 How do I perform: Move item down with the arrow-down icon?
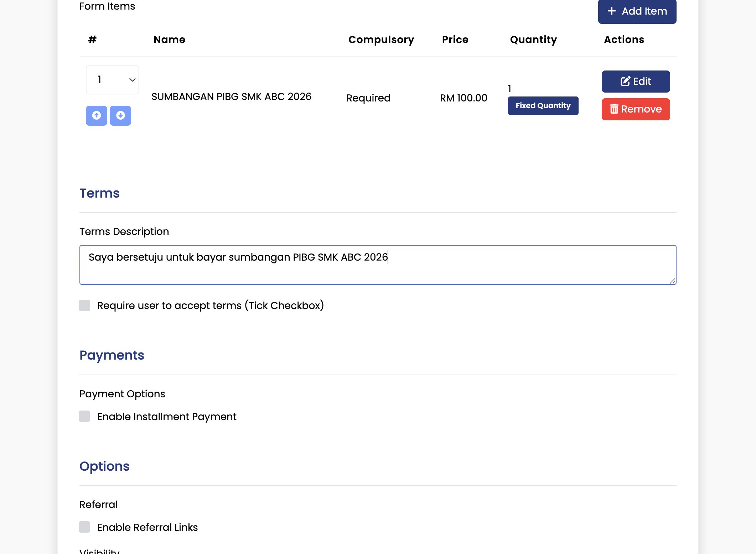click(120, 115)
